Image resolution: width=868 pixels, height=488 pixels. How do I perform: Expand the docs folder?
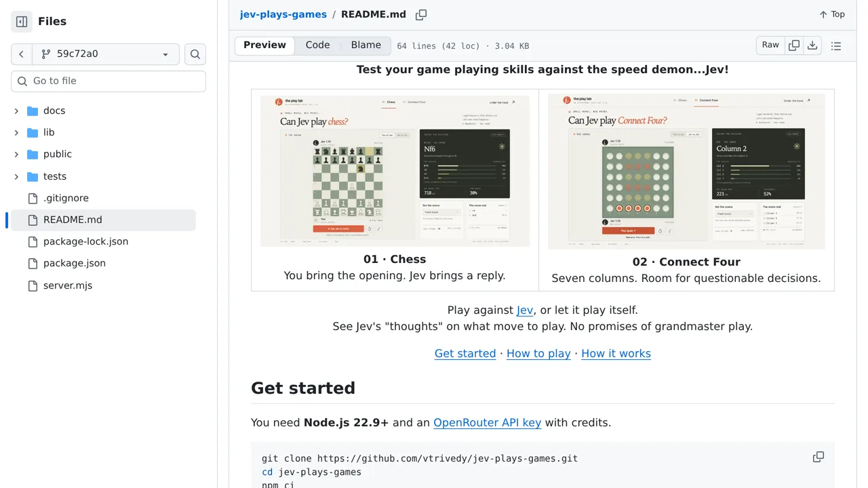tap(16, 110)
